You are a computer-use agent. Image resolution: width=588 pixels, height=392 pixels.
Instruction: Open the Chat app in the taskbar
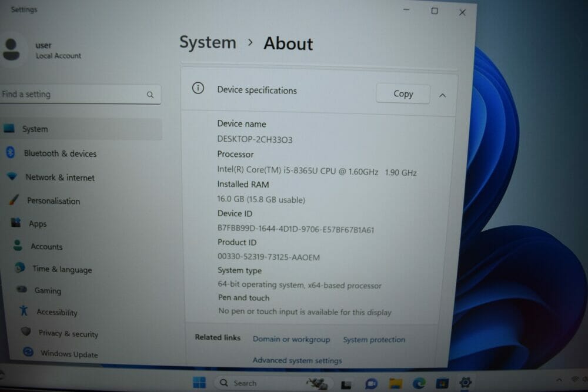(371, 383)
